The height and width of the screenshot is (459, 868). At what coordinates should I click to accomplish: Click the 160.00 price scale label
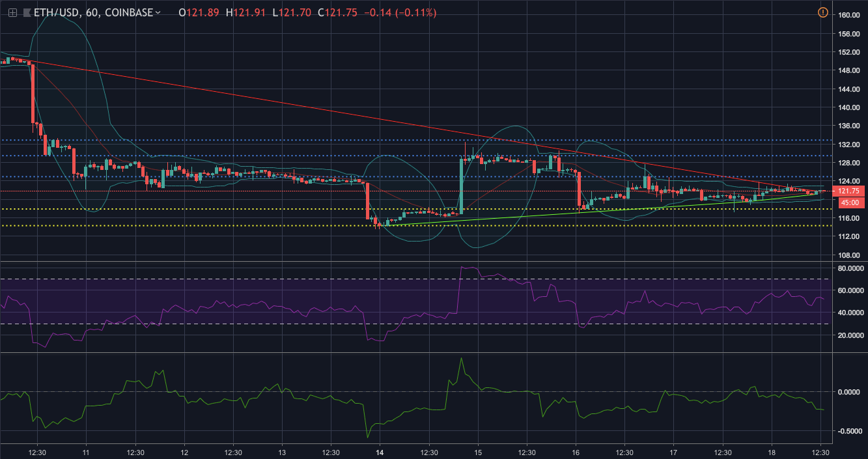pos(847,15)
